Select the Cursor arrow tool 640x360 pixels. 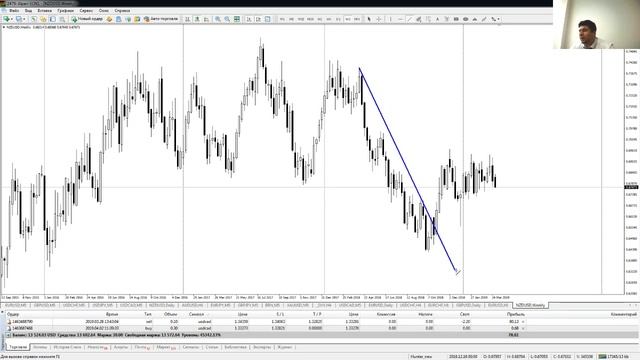click(x=369, y=19)
